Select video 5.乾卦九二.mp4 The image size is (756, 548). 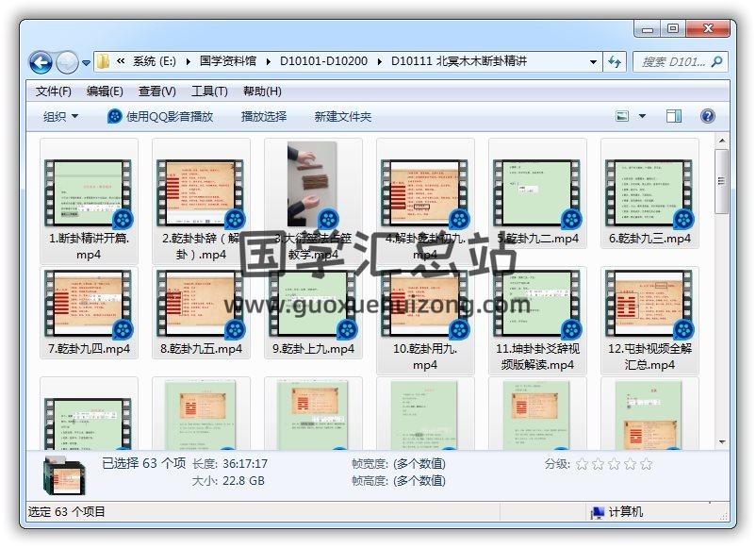[537, 193]
